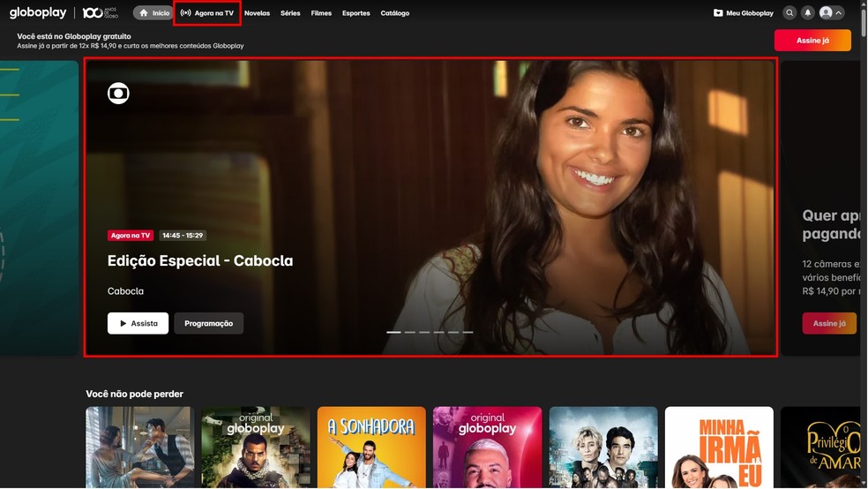Open original globoplay soldier poster
This screenshot has height=489, width=868.
[256, 448]
